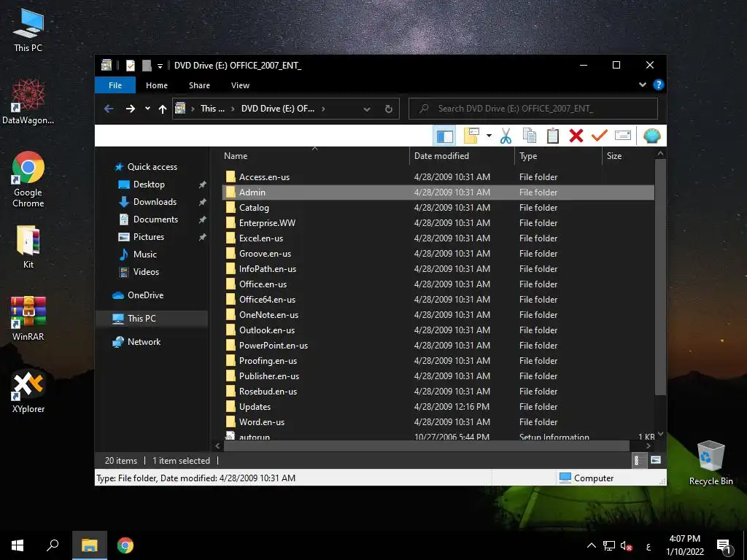
Task: Select the PowerPoint.en-us folder
Action: click(x=438, y=345)
